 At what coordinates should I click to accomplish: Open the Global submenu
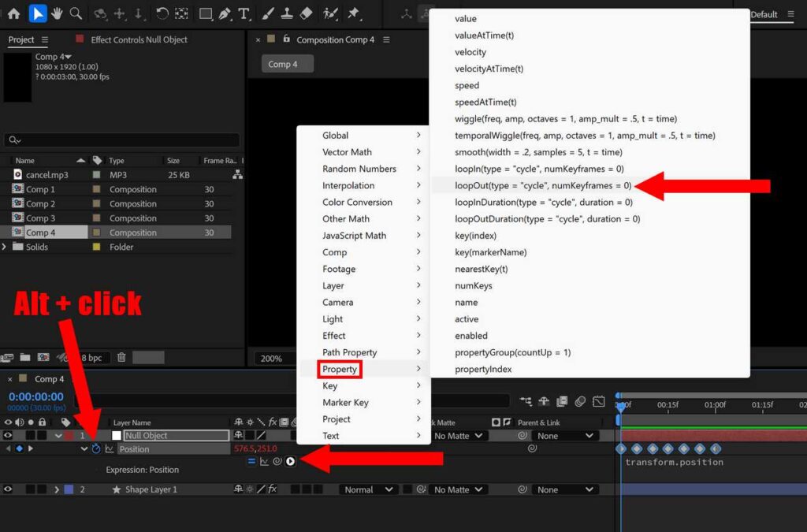click(x=363, y=136)
